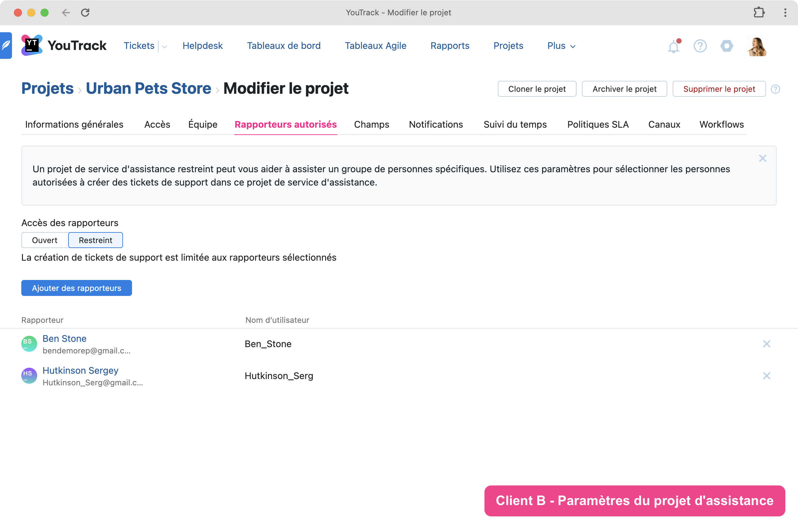The width and height of the screenshot is (798, 532).
Task: Click help icon beside Supprimer le projet
Action: point(775,89)
